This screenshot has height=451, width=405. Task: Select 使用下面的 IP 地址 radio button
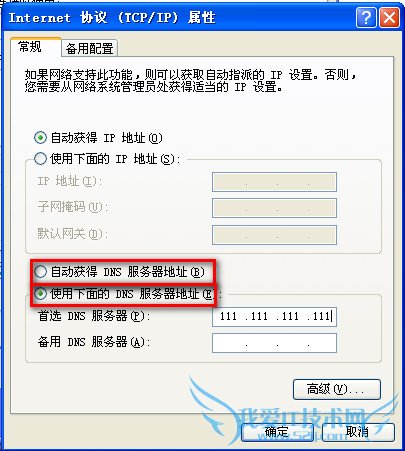40,158
